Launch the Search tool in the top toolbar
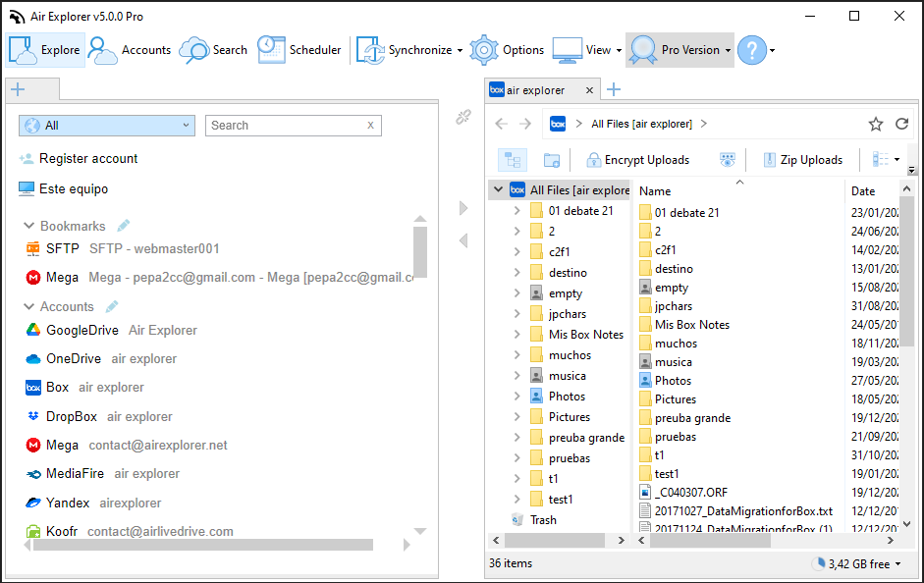 (x=213, y=50)
